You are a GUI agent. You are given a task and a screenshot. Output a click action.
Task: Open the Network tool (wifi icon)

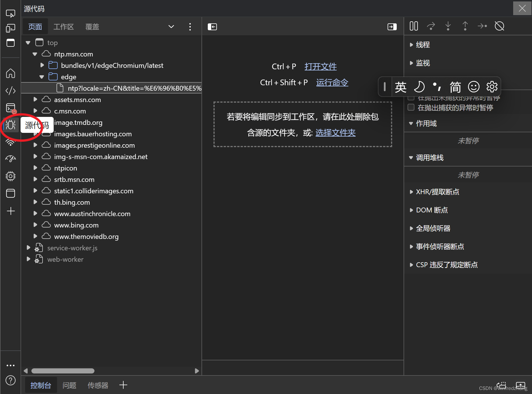click(x=11, y=143)
